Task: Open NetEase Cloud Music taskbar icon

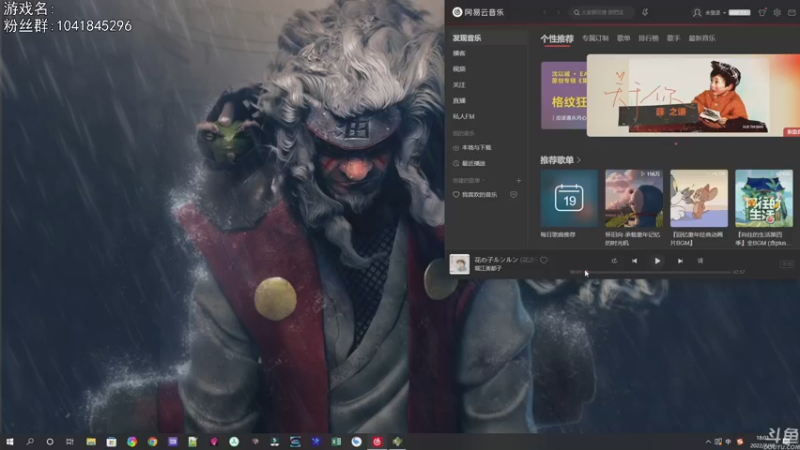Action: [377, 442]
